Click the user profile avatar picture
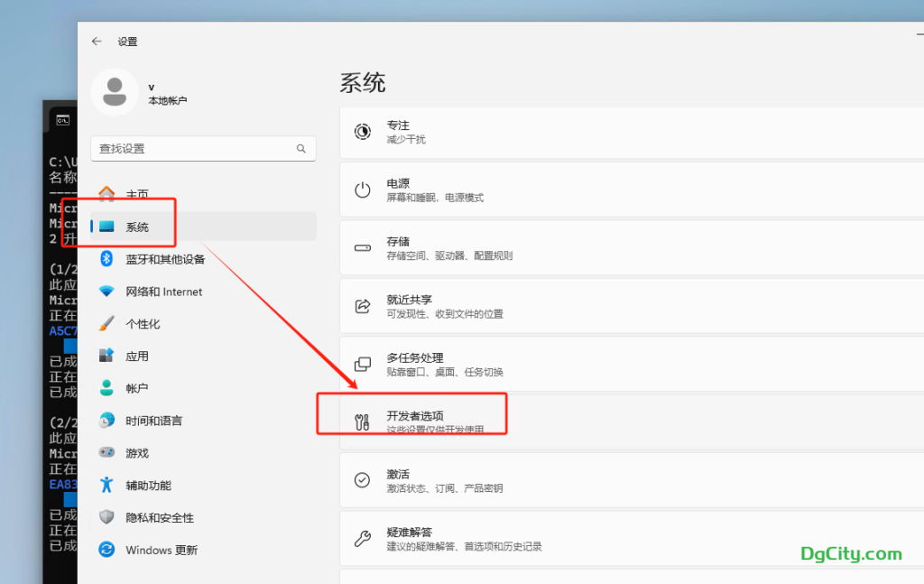 coord(115,92)
